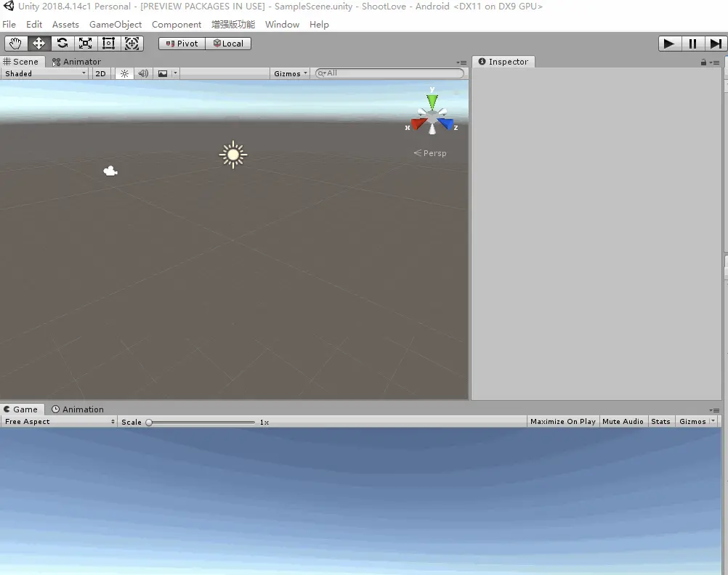Click the green Y axis cone
The height and width of the screenshot is (575, 728).
coord(432,101)
